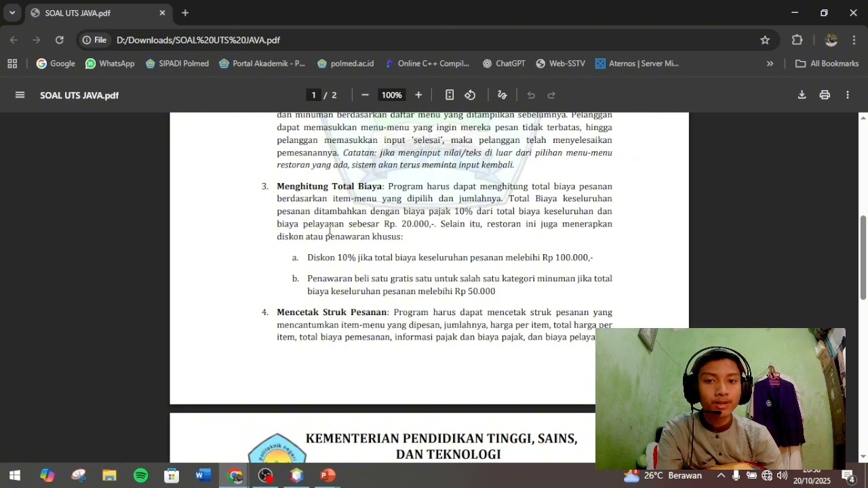Open the ChatGPT bookmark

[504, 64]
